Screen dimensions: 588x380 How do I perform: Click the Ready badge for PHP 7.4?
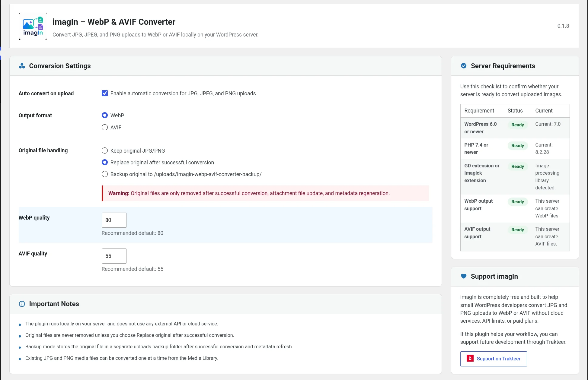[x=518, y=146]
